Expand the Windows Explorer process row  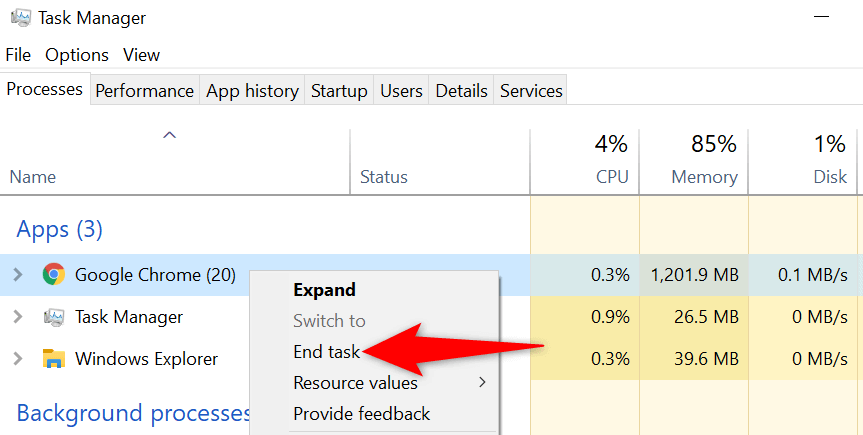[x=17, y=358]
